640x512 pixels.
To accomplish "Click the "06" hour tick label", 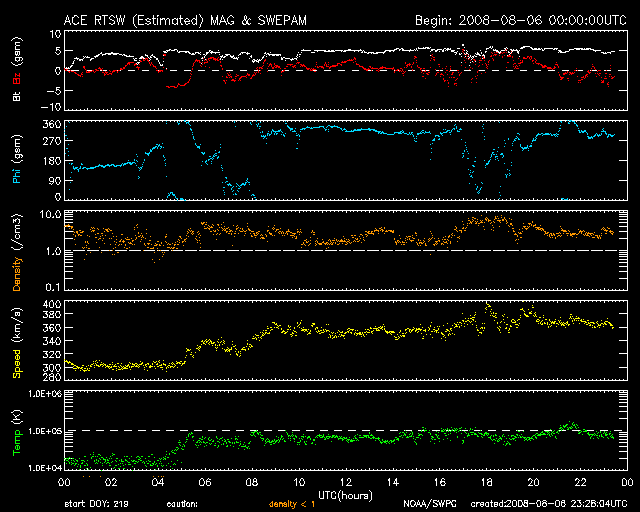I will click(x=205, y=483).
